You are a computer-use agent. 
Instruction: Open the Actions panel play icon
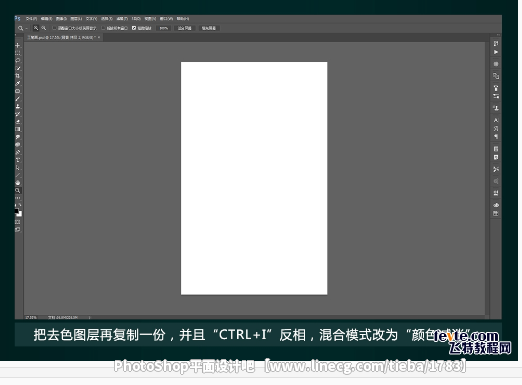point(496,52)
